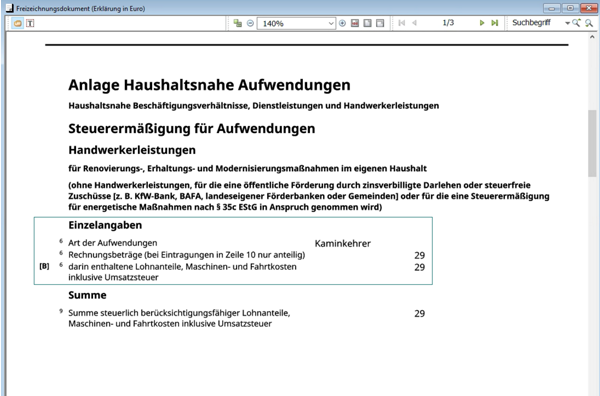600x396 pixels.
Task: Click the [B] marker beside Lohnanteile row
Action: [44, 266]
